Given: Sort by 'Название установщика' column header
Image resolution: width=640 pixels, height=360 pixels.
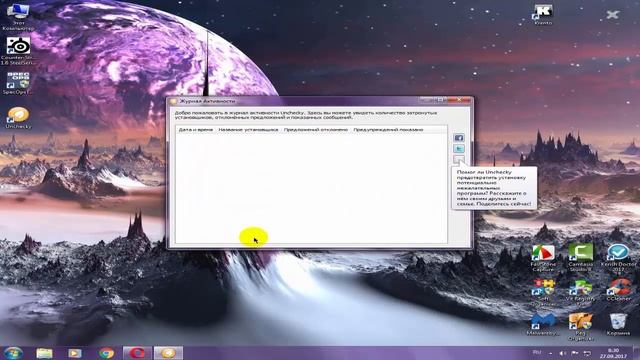Looking at the screenshot, I should pos(248,129).
